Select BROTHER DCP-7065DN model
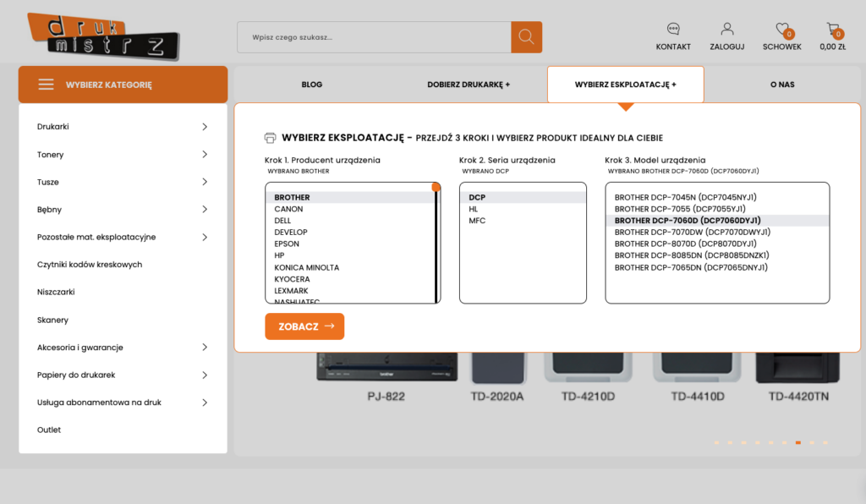Viewport: 866px width, 504px height. pyautogui.click(x=691, y=267)
